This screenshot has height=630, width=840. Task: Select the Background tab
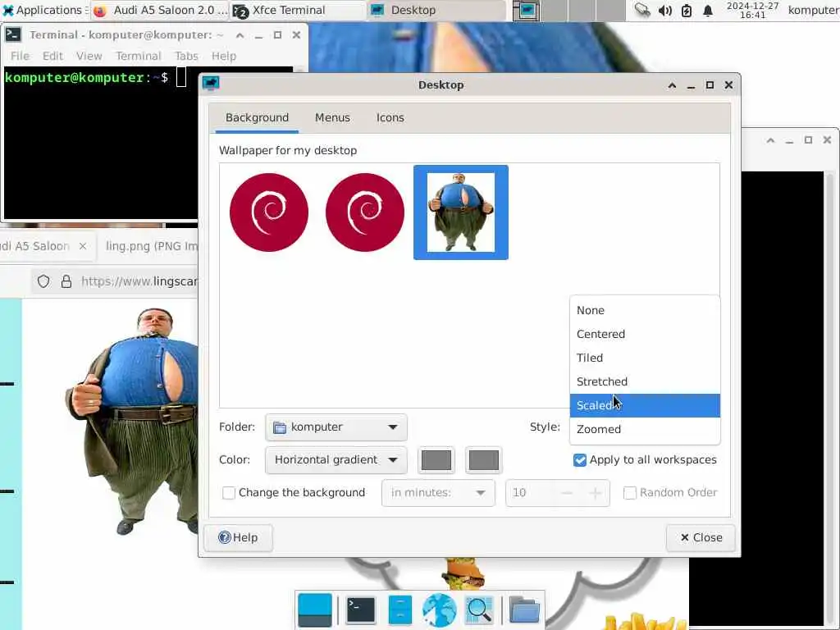click(257, 118)
